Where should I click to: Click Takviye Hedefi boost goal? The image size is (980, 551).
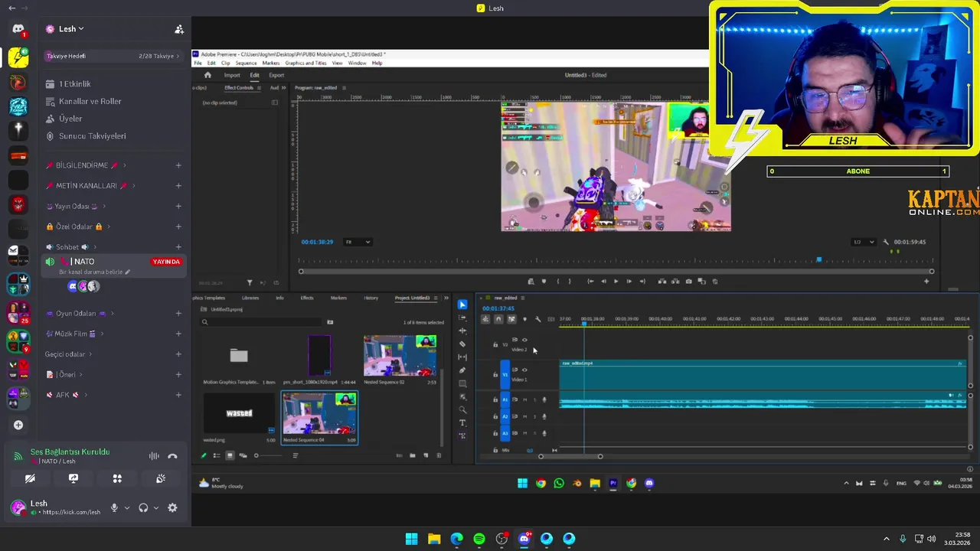tap(113, 56)
